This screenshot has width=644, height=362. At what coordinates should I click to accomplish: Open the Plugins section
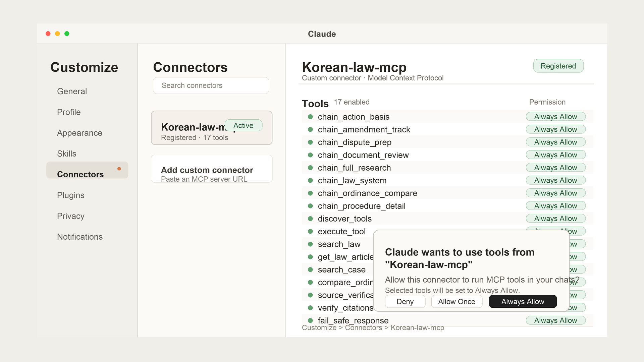click(71, 195)
